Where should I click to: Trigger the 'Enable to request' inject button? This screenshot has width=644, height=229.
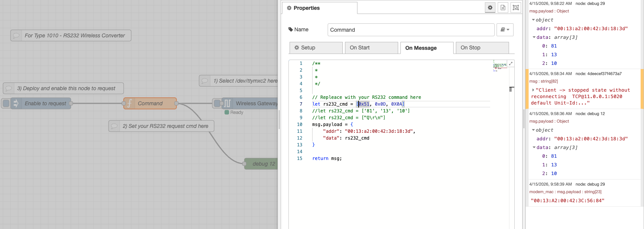[6, 103]
